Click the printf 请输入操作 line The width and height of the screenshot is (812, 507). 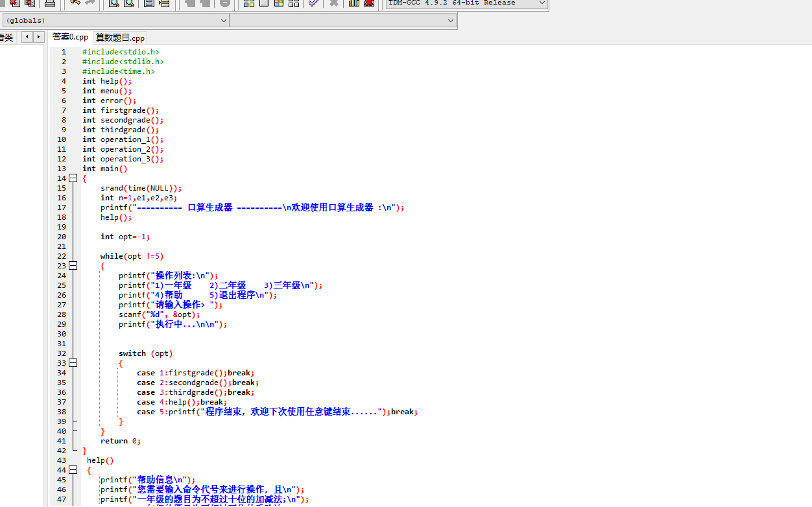(x=171, y=305)
